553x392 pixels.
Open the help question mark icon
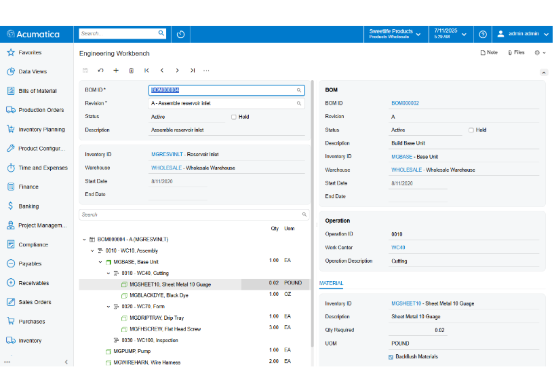[482, 34]
